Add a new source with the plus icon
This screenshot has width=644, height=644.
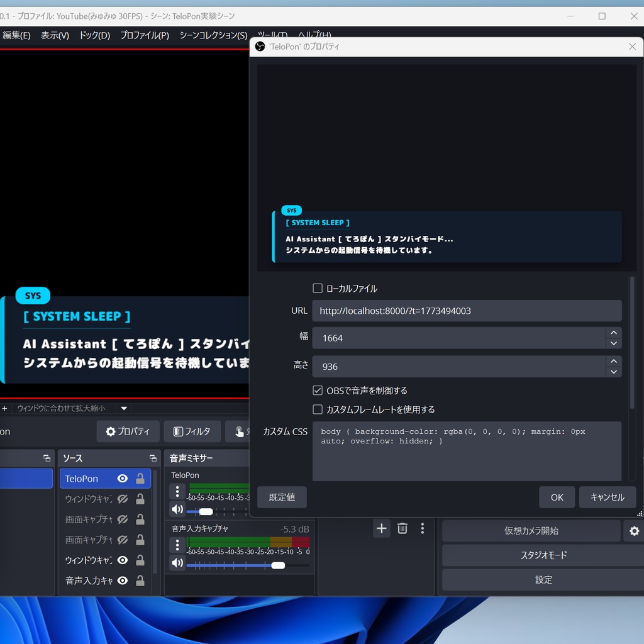pyautogui.click(x=381, y=529)
